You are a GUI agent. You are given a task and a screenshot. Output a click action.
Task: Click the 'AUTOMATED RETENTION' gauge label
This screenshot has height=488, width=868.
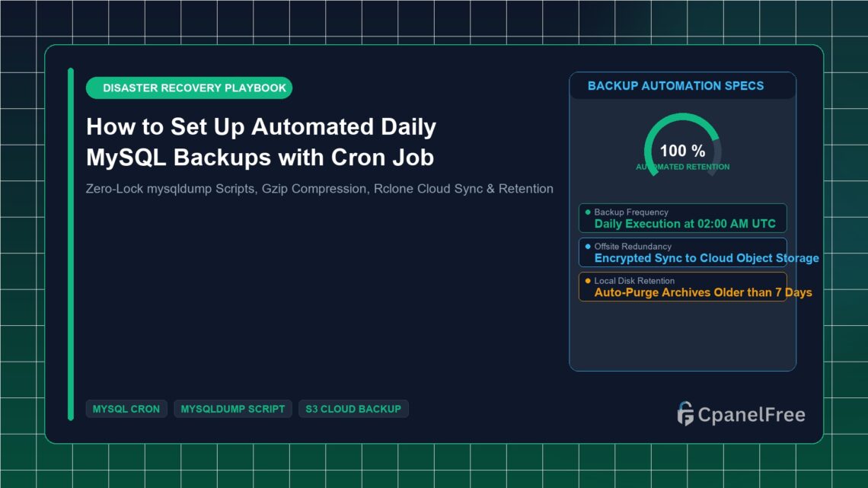pyautogui.click(x=682, y=167)
